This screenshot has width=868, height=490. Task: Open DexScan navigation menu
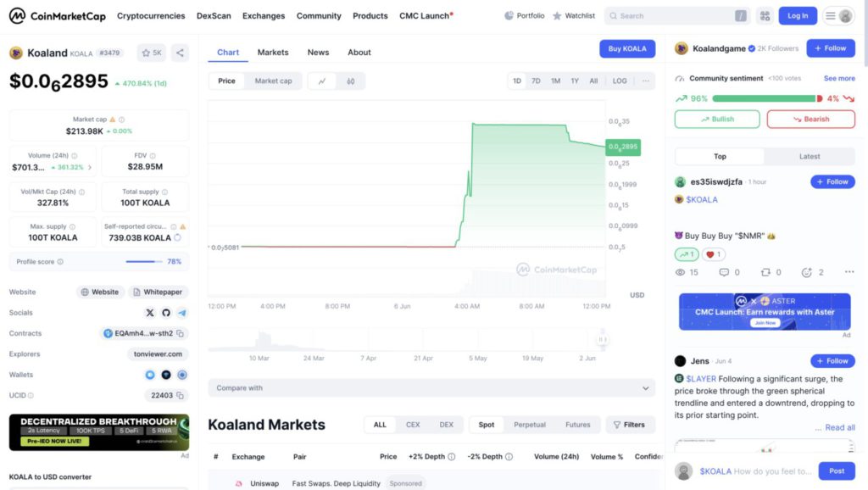tap(214, 15)
